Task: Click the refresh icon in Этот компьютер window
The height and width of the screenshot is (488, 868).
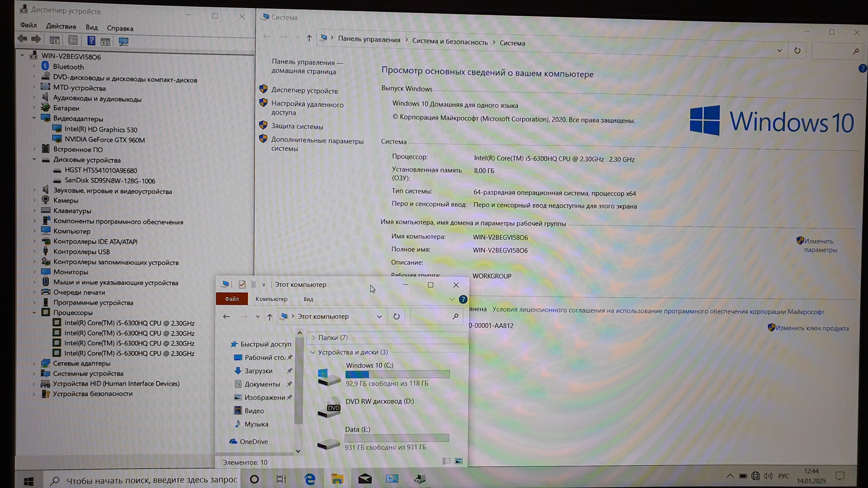Action: point(396,316)
